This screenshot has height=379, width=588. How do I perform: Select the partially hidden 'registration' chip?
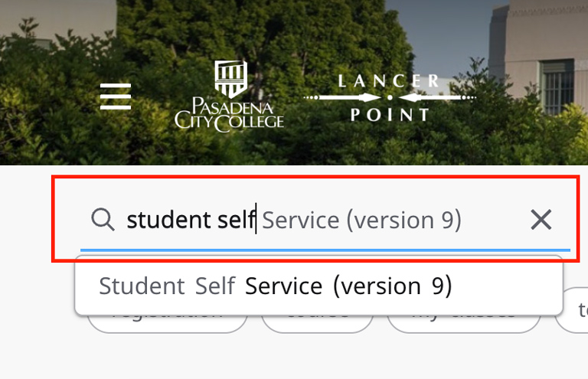(x=167, y=323)
